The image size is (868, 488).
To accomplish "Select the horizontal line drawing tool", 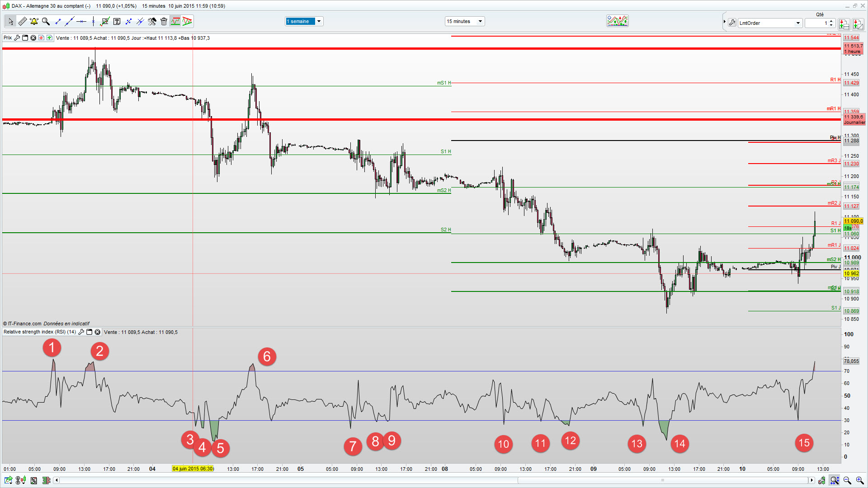I will pos(81,21).
